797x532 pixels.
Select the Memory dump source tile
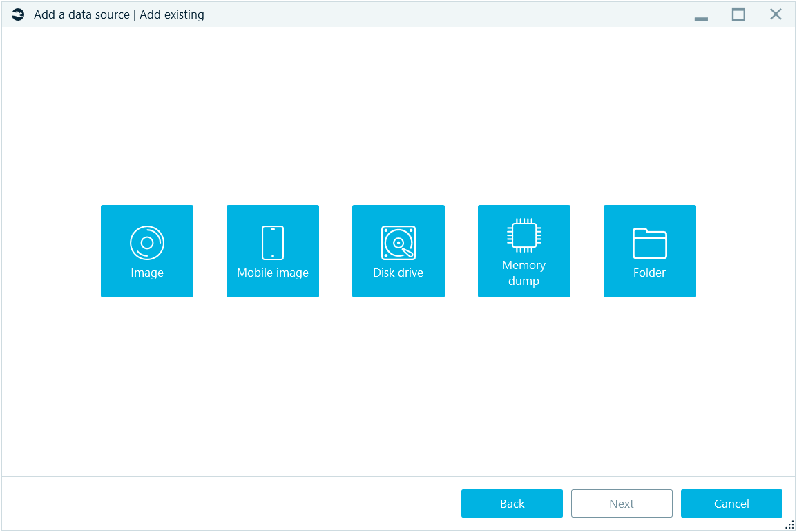(524, 250)
